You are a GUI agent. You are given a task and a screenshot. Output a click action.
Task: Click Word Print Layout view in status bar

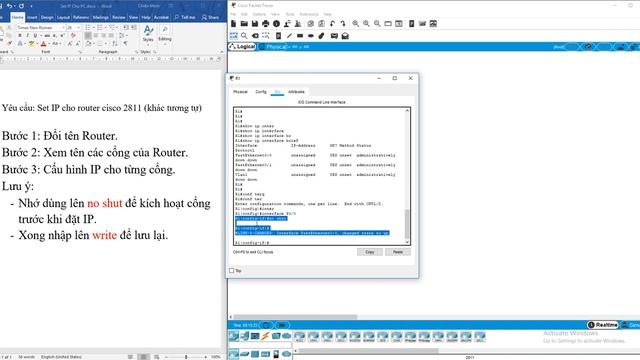[143, 357]
